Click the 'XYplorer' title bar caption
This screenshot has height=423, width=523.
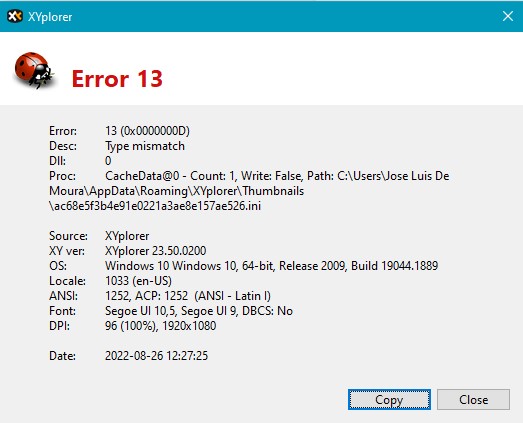pos(50,17)
